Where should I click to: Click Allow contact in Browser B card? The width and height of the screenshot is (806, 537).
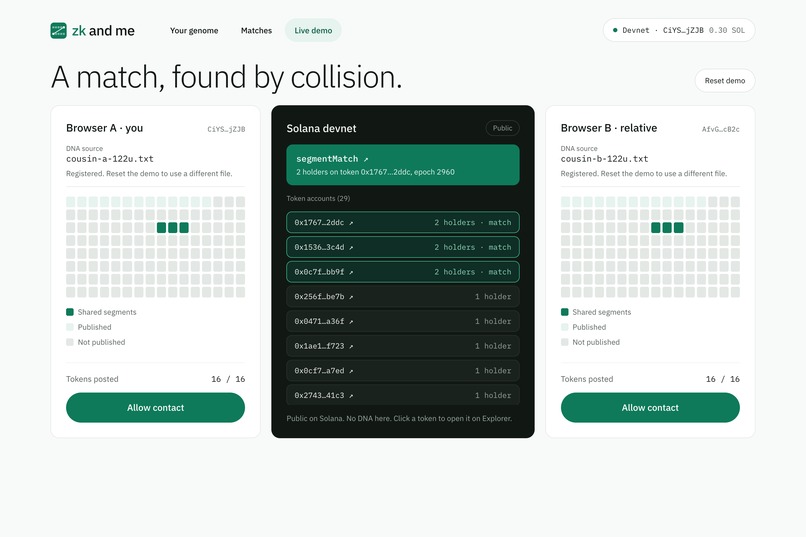[x=650, y=408]
